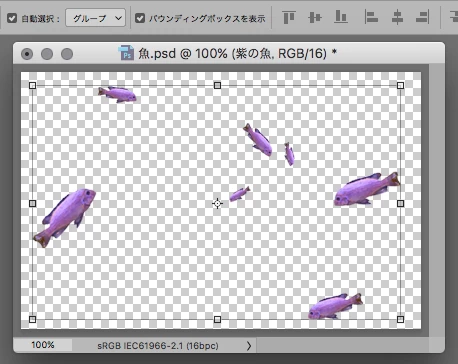Align right edges of layers

[x=423, y=17]
